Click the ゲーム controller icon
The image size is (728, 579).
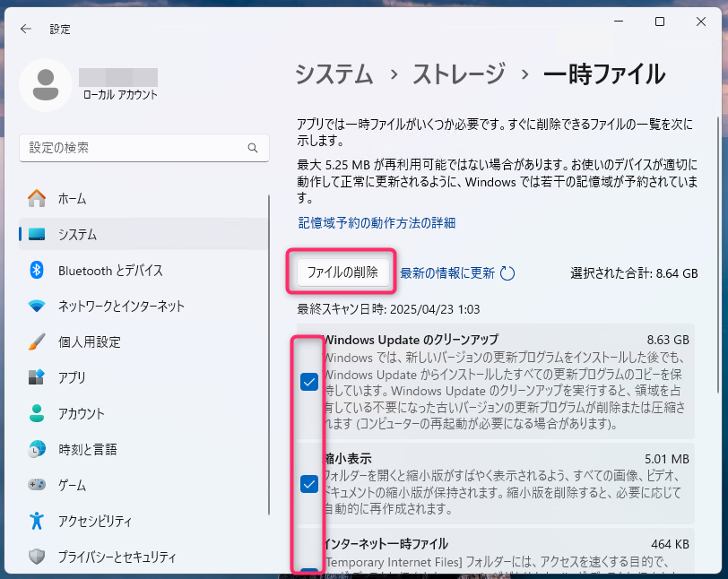coord(37,485)
